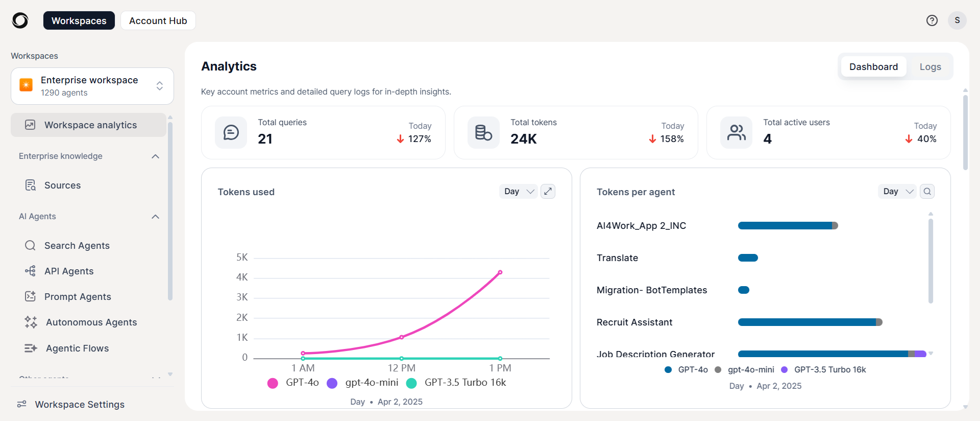Open the Day dropdown in Tokens per agent
Screen dimensions: 980x421
[897, 191]
